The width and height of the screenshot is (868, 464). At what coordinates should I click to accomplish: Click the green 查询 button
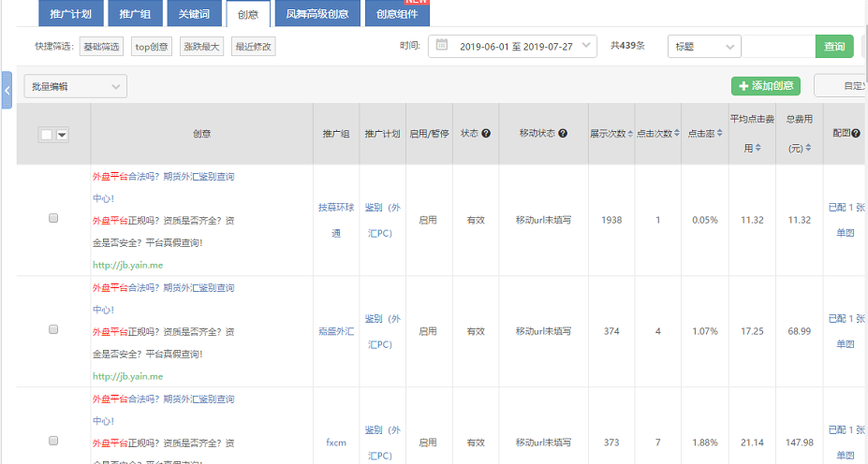click(x=834, y=47)
